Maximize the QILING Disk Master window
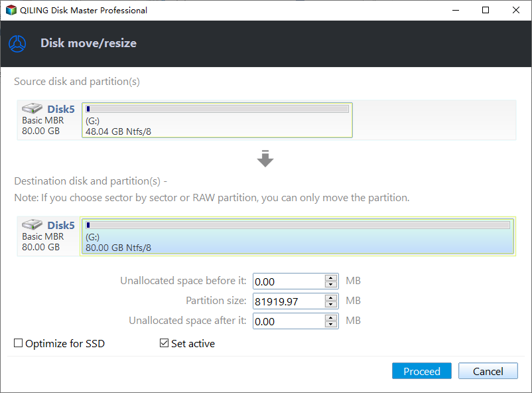This screenshot has height=393, width=532. (x=486, y=10)
